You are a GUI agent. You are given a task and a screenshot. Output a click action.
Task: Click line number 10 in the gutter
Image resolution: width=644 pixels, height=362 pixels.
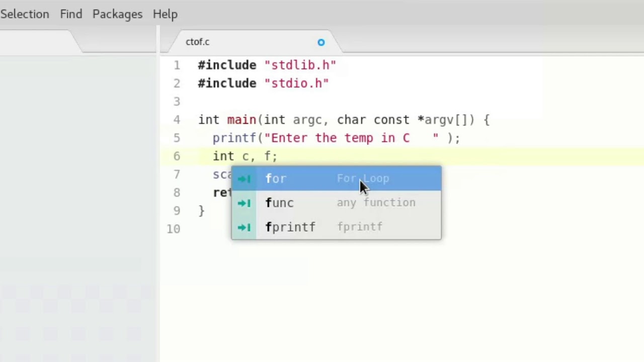[174, 229]
